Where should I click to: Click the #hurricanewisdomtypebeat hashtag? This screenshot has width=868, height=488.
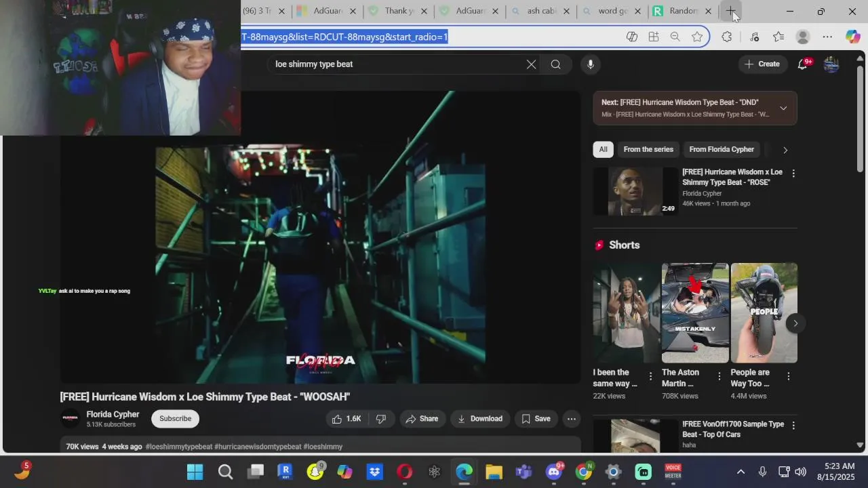click(258, 447)
